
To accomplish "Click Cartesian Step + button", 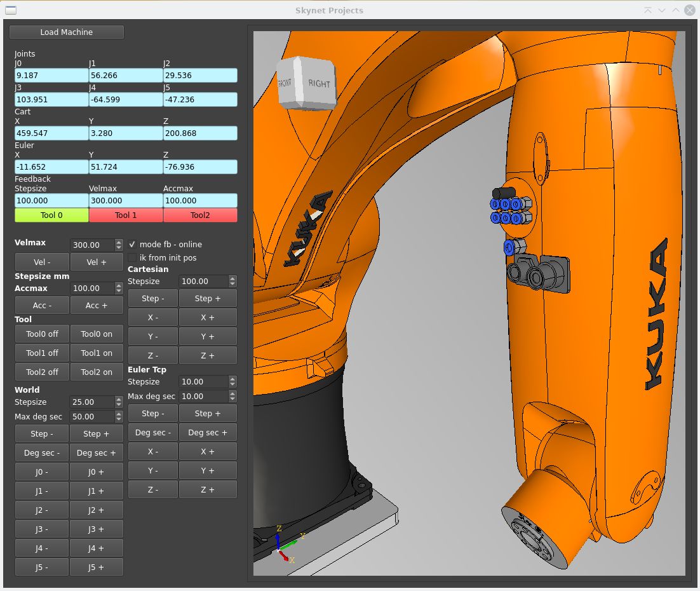I will click(208, 299).
